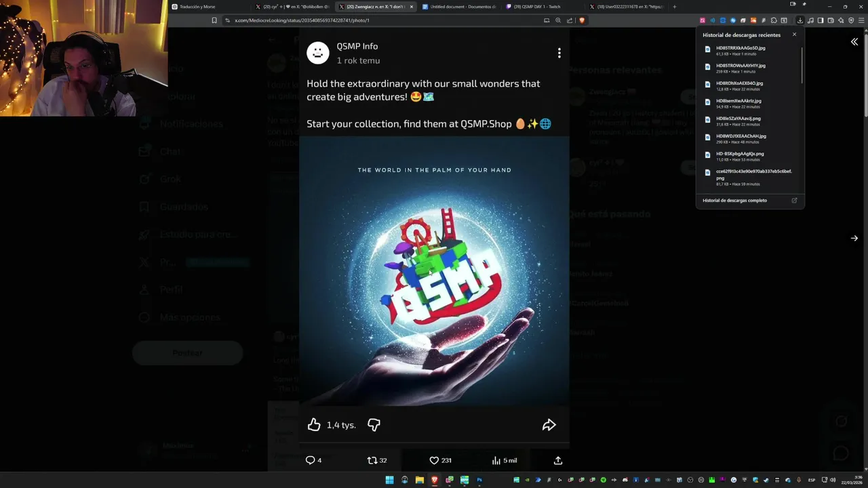Collapse the side panel with double chevron

(x=854, y=42)
